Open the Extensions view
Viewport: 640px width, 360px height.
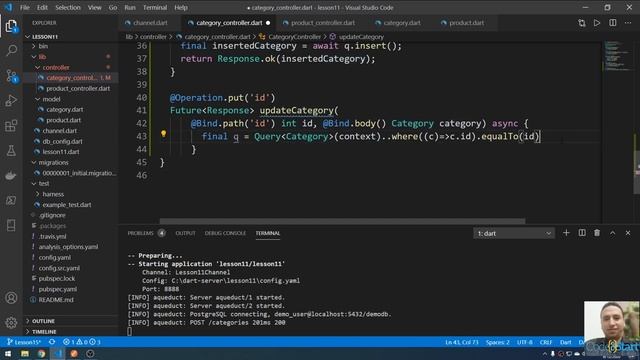11,126
